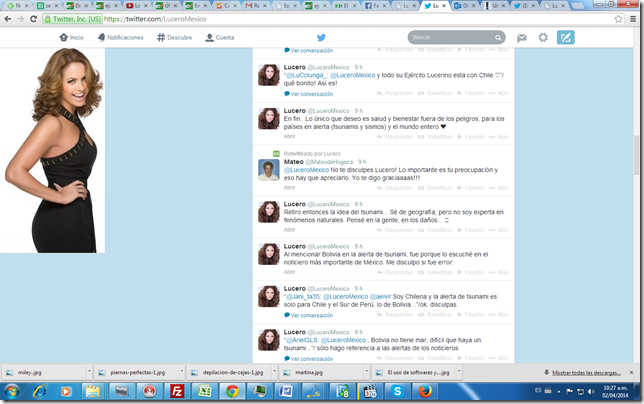Open @MateodeHogaza profile handle link
This screenshot has width=644, height=404.
click(329, 162)
